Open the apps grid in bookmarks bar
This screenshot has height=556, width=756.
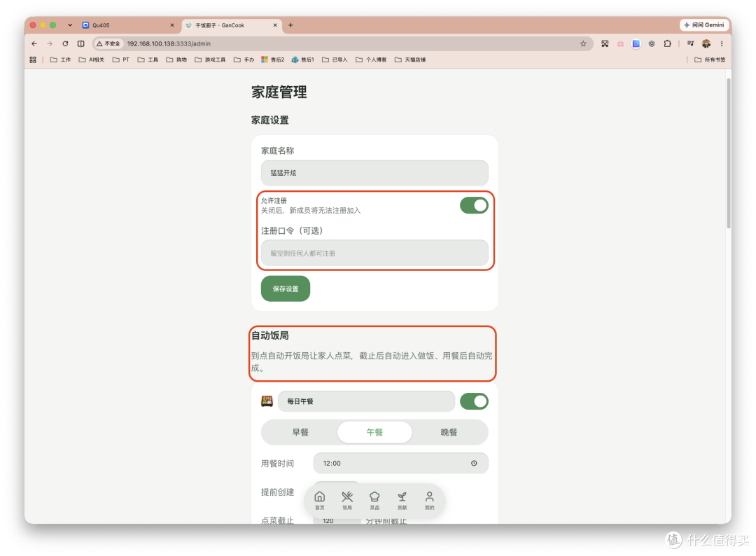(x=33, y=60)
